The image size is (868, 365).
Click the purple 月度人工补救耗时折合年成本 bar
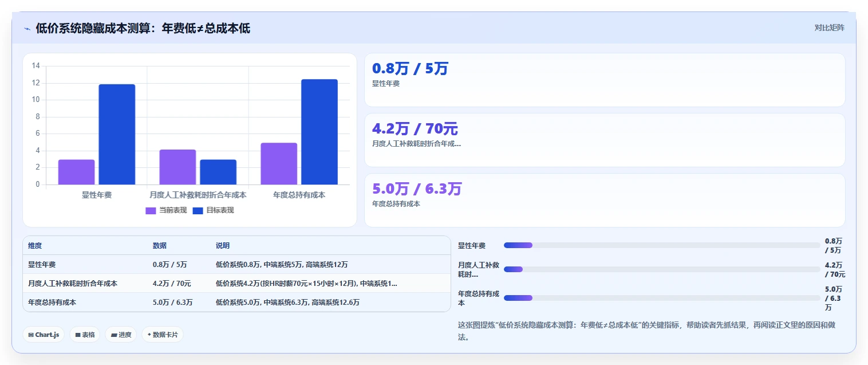click(177, 167)
